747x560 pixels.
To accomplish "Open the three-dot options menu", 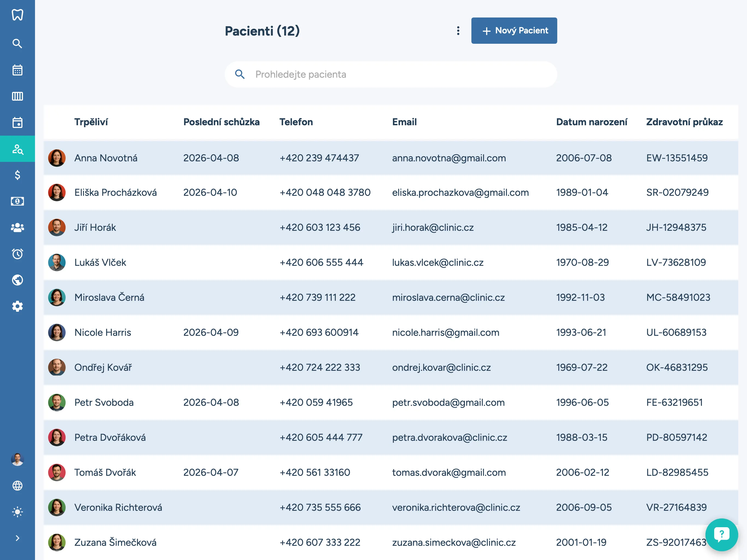I will (x=458, y=31).
